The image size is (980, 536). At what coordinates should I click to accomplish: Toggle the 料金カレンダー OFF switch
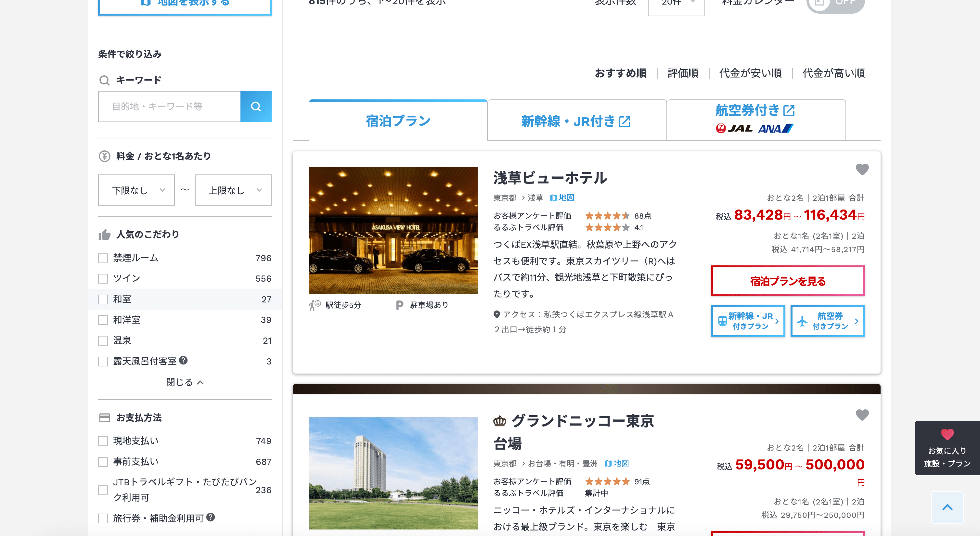click(x=835, y=4)
